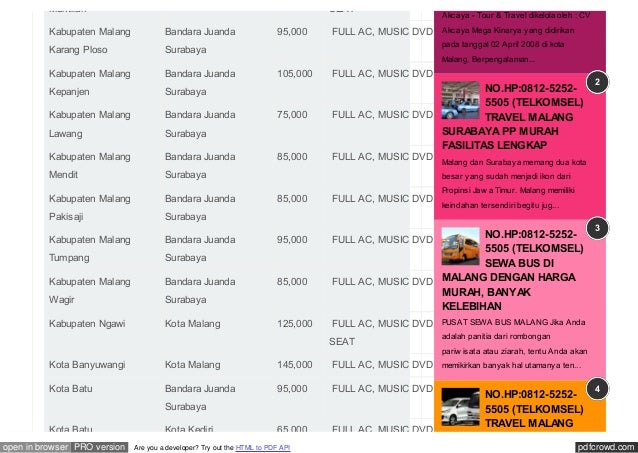
Task: Select 'Kabupaten Ngawi' cell
Action: (x=87, y=324)
